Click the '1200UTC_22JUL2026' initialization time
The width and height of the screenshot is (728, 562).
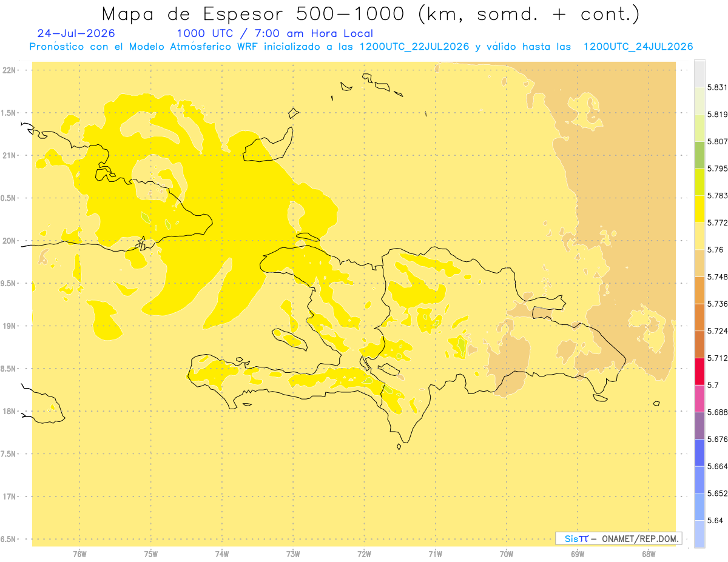pos(415,47)
